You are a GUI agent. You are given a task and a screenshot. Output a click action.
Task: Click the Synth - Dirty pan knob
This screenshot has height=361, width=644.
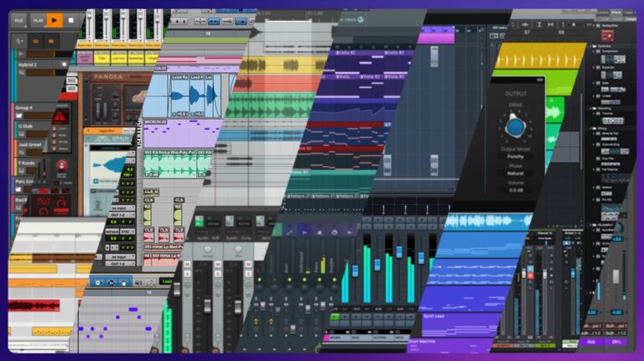tap(238, 249)
